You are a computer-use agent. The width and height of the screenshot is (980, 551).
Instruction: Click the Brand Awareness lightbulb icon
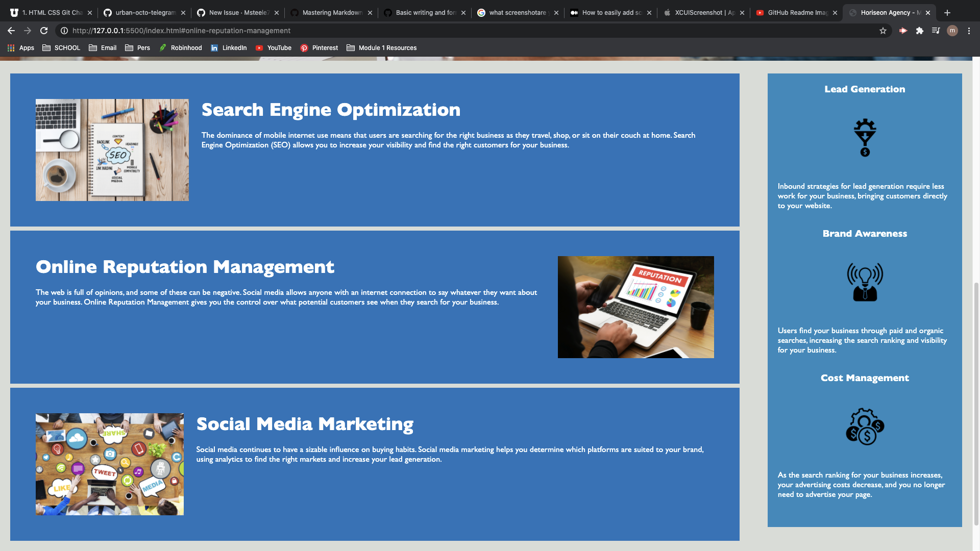click(865, 282)
